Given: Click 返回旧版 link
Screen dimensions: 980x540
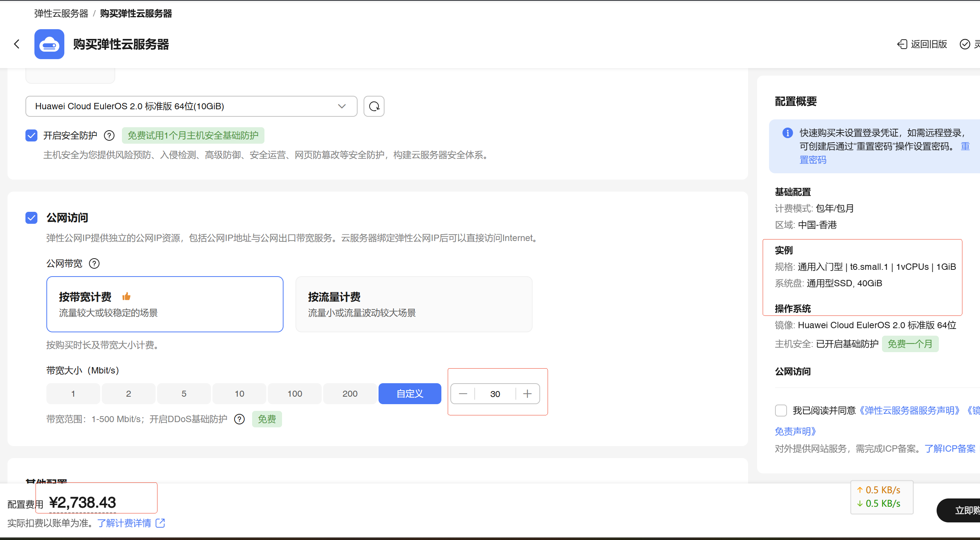Looking at the screenshot, I should 929,44.
